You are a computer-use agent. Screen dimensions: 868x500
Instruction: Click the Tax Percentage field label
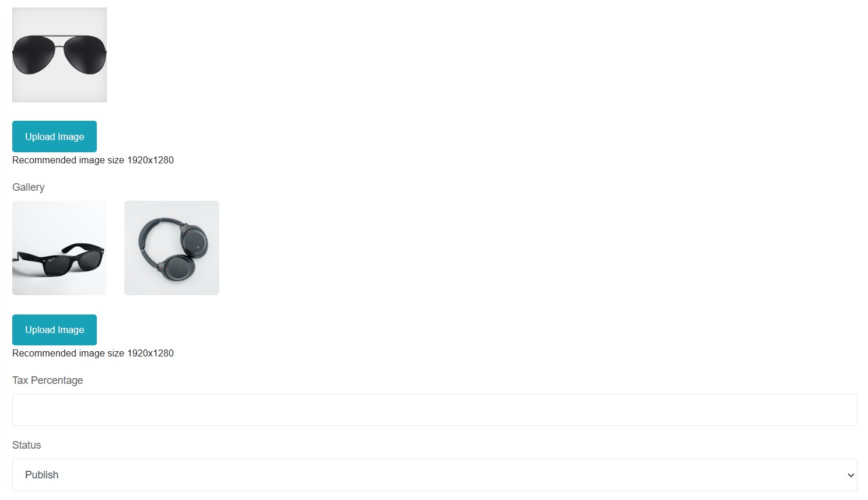[48, 380]
